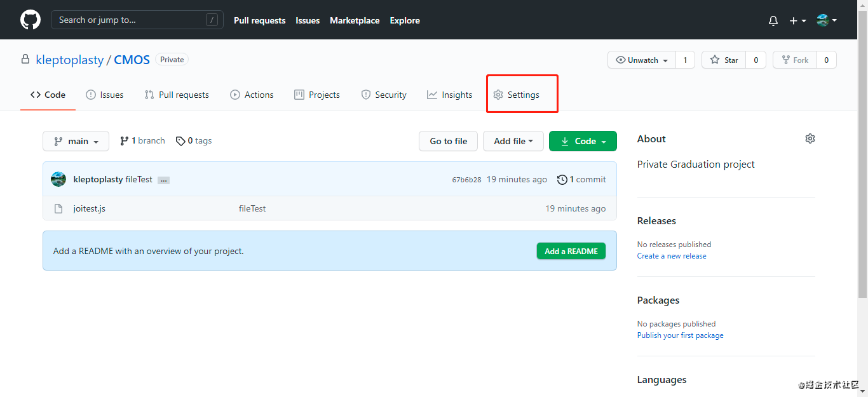
Task: Click the slash shortcut icon in search
Action: click(212, 20)
